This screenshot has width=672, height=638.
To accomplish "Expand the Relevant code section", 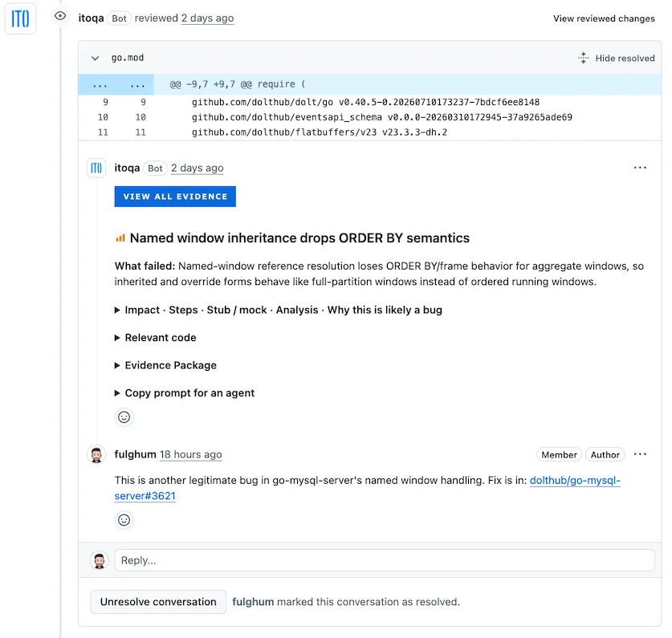I will point(156,338).
